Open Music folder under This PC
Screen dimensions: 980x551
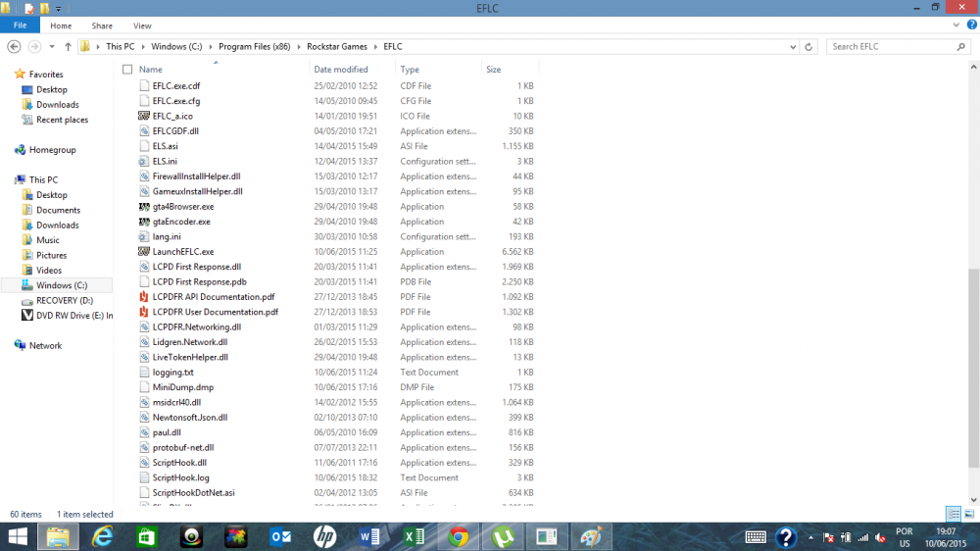47,240
